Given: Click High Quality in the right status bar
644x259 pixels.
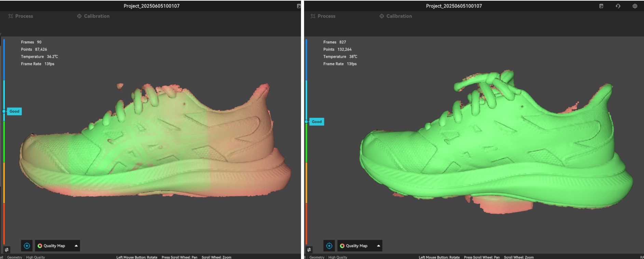Looking at the screenshot, I should point(338,257).
